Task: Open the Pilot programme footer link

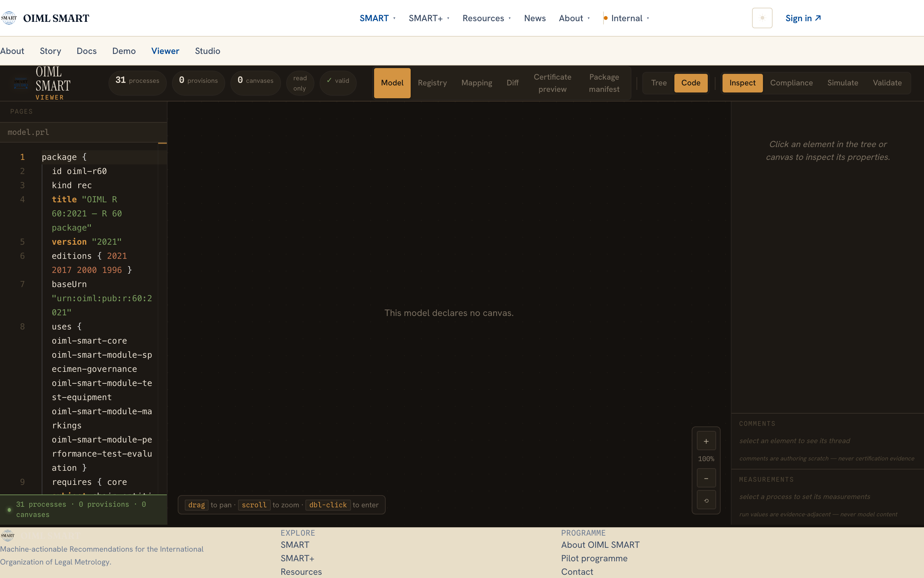Action: (x=594, y=558)
